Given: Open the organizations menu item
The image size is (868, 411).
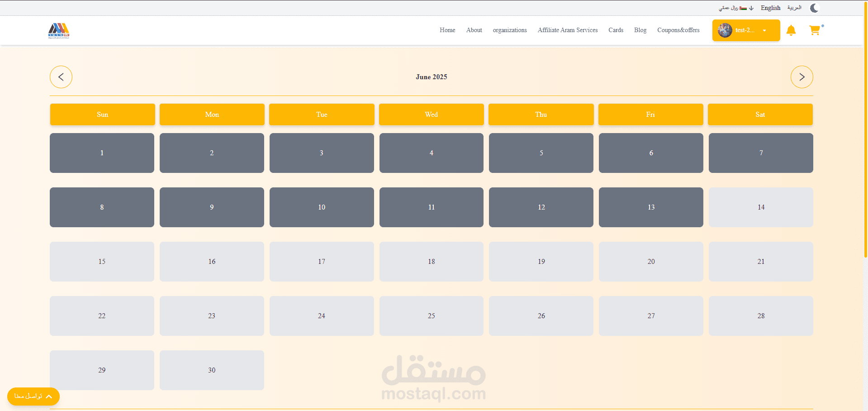Looking at the screenshot, I should click(510, 30).
